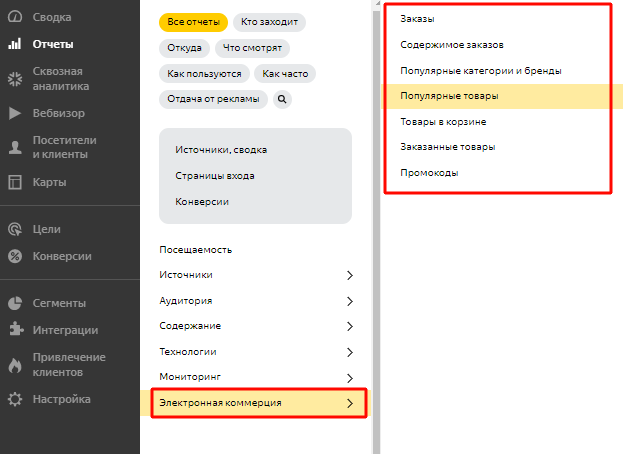Screen dimensions: 623x454
Task: Open the Промокоды report
Action: (429, 173)
